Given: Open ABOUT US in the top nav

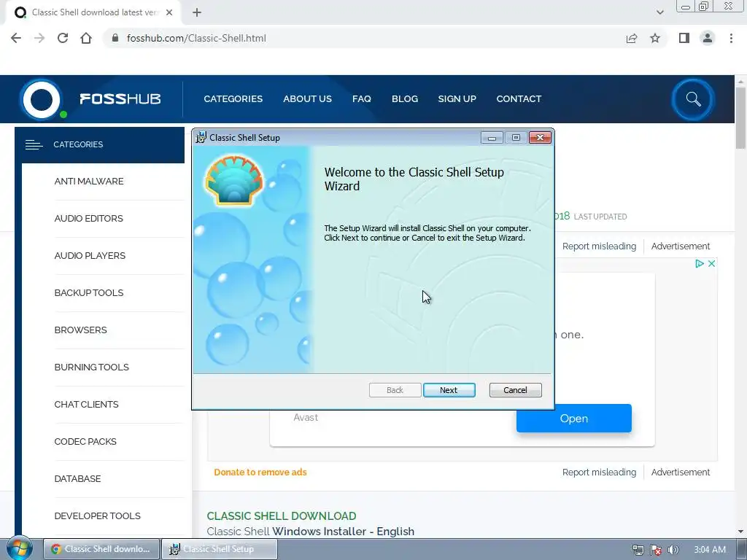Looking at the screenshot, I should (x=307, y=99).
